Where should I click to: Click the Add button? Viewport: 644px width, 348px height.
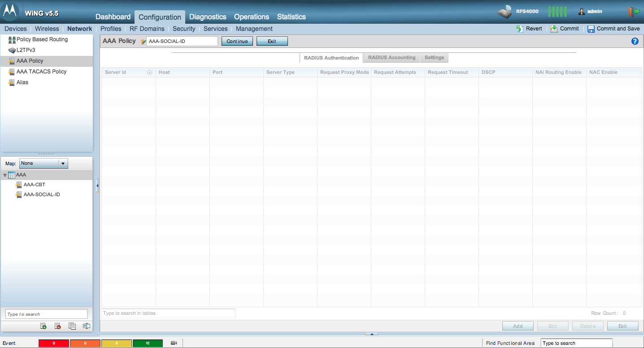pos(518,326)
